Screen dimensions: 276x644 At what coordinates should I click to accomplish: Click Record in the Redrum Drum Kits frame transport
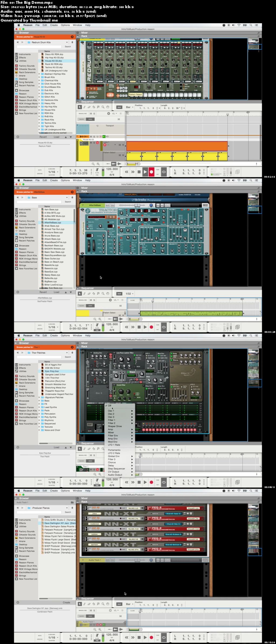151,172
